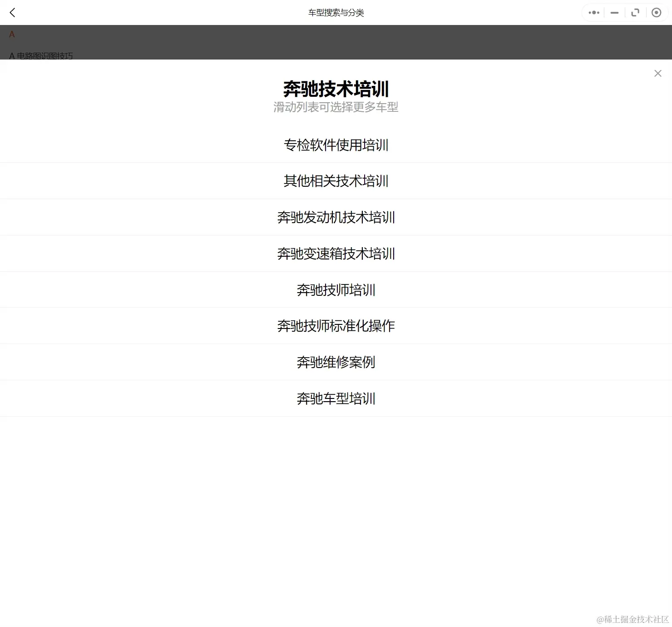Screen dimensions: 672x627
Task: Pick 奔驰车型培训 from the list
Action: click(336, 398)
